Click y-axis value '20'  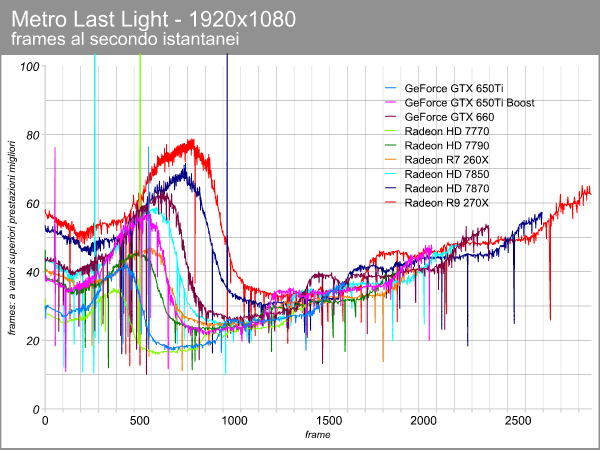[33, 341]
